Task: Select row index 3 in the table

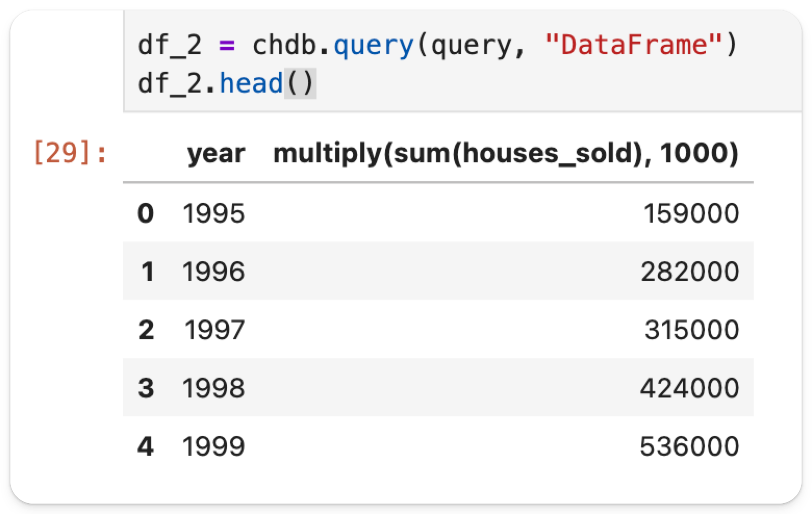Action: click(146, 388)
